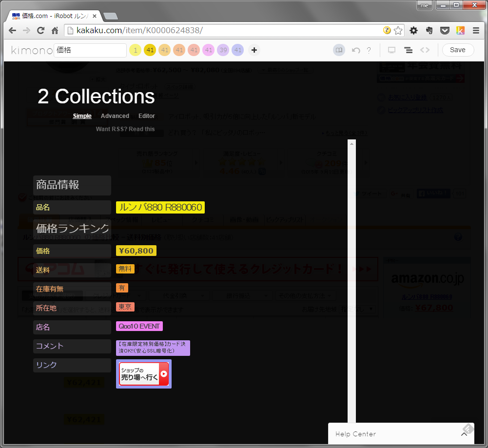Image resolution: width=488 pixels, height=448 pixels.
Task: Click the ルンバ880 R880060 value
Action: (x=160, y=207)
